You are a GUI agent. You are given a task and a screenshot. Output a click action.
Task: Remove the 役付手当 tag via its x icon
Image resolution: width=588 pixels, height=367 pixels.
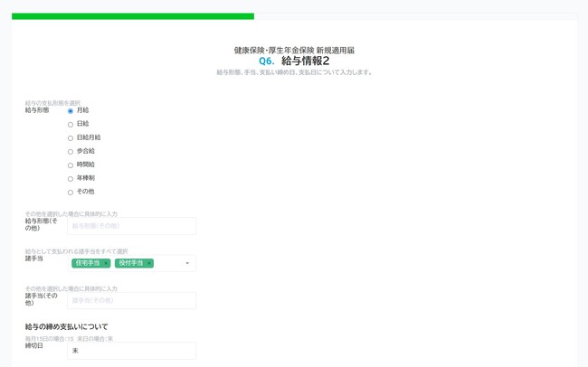coord(149,263)
